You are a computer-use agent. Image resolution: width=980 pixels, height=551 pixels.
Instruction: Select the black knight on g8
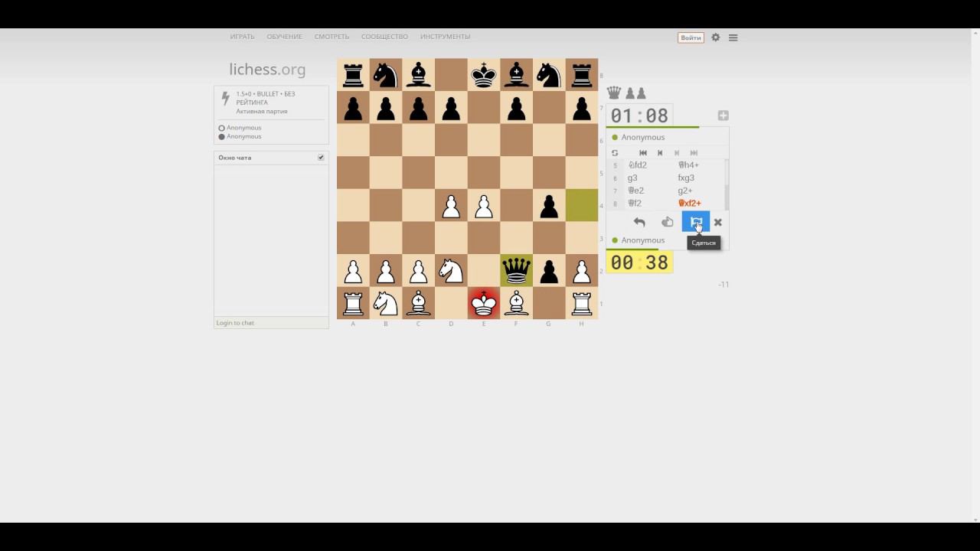(x=549, y=75)
